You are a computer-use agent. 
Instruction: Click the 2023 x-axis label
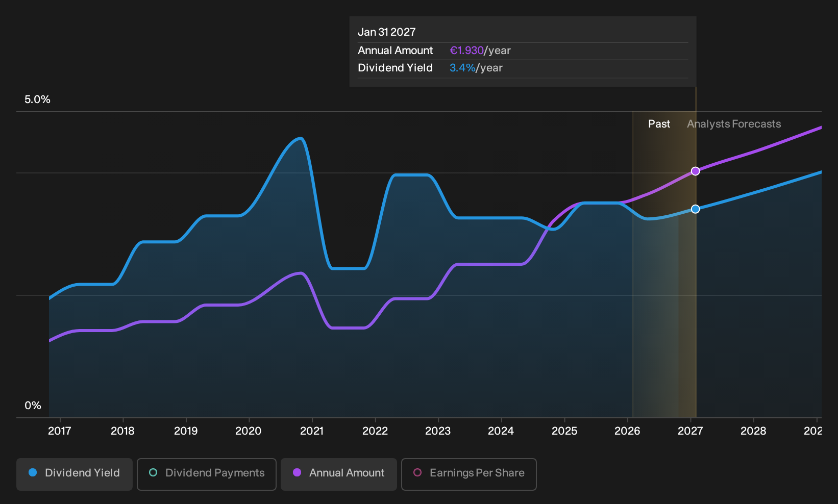click(x=438, y=431)
